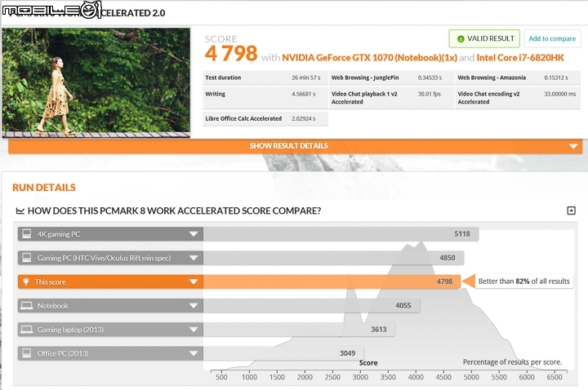Click the large 4 798 score number
588x390 pixels.
[x=231, y=54]
